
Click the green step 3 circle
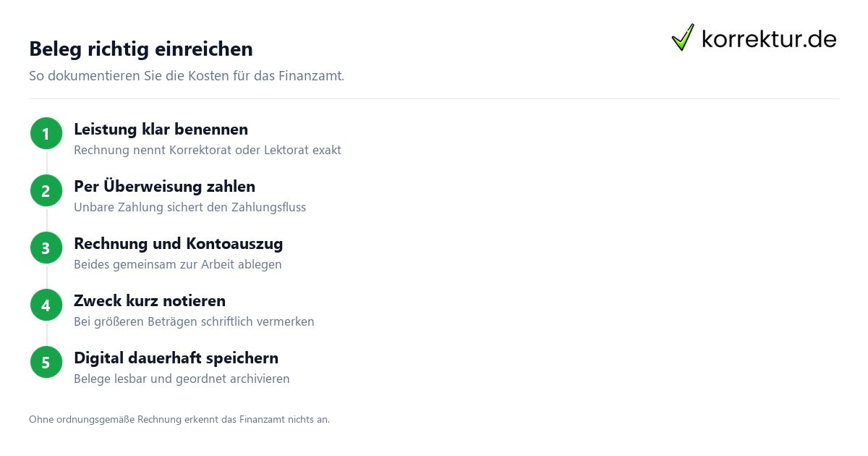[46, 248]
